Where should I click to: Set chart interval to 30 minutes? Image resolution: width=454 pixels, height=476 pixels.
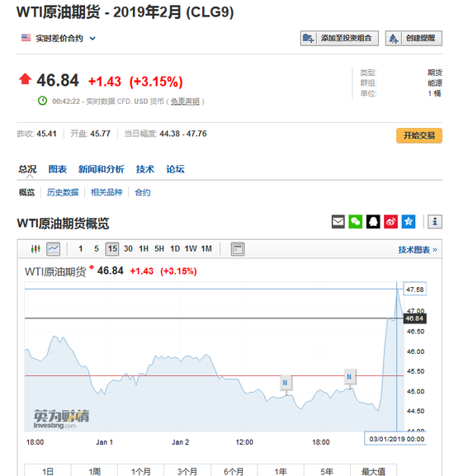click(x=128, y=249)
